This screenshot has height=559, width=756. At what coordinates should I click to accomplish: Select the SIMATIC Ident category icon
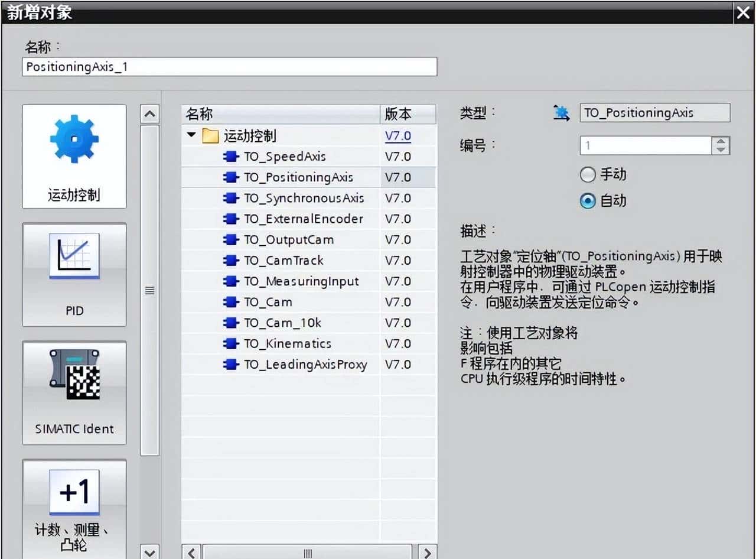(x=74, y=392)
